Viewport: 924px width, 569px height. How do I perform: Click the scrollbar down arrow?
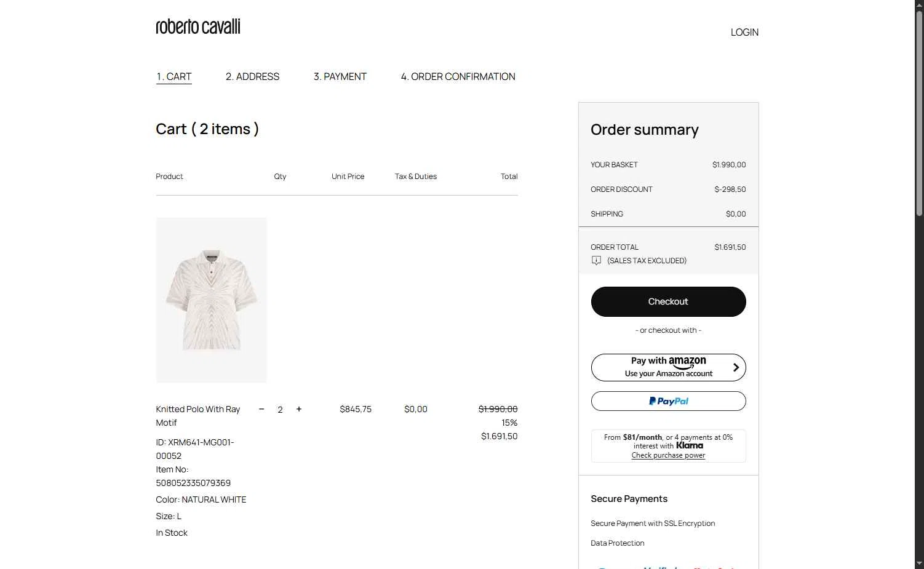919,563
